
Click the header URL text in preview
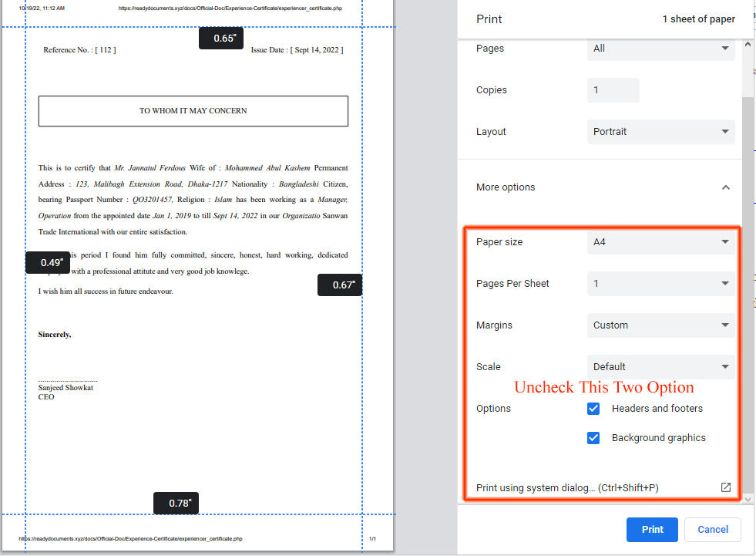point(230,8)
